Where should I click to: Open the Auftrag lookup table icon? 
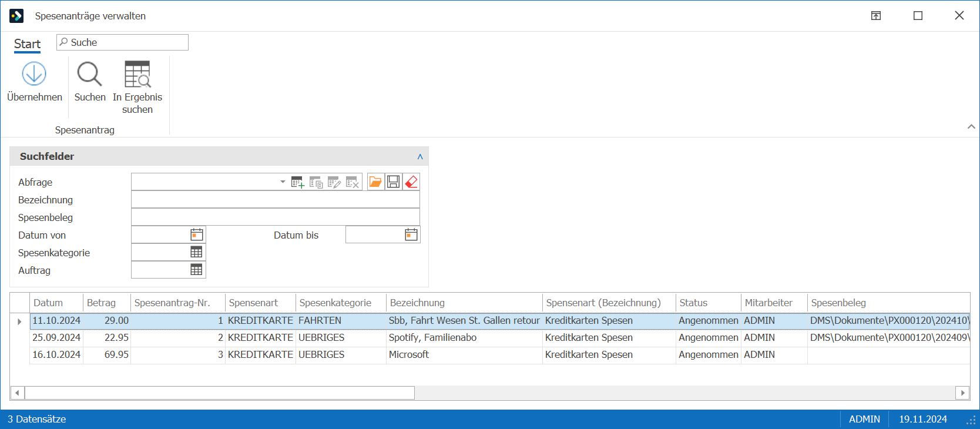tap(196, 270)
